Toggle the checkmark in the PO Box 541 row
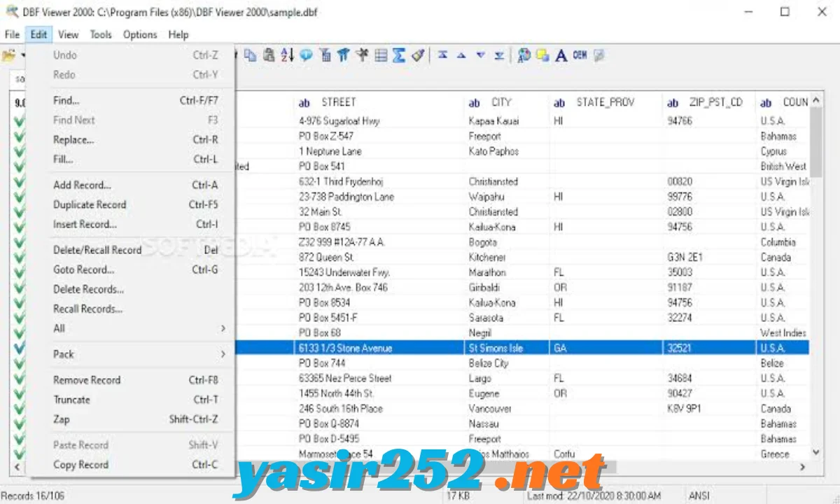This screenshot has height=504, width=840. click(19, 167)
